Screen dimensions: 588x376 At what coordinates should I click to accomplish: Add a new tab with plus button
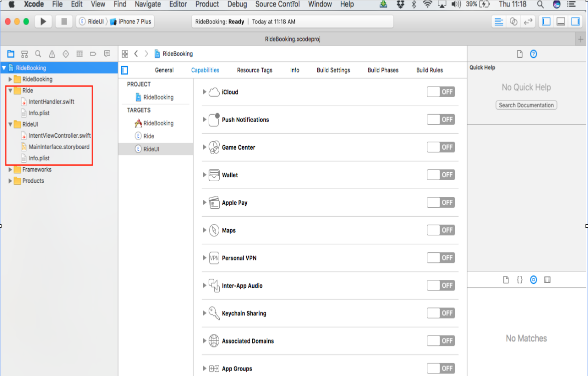(x=580, y=39)
